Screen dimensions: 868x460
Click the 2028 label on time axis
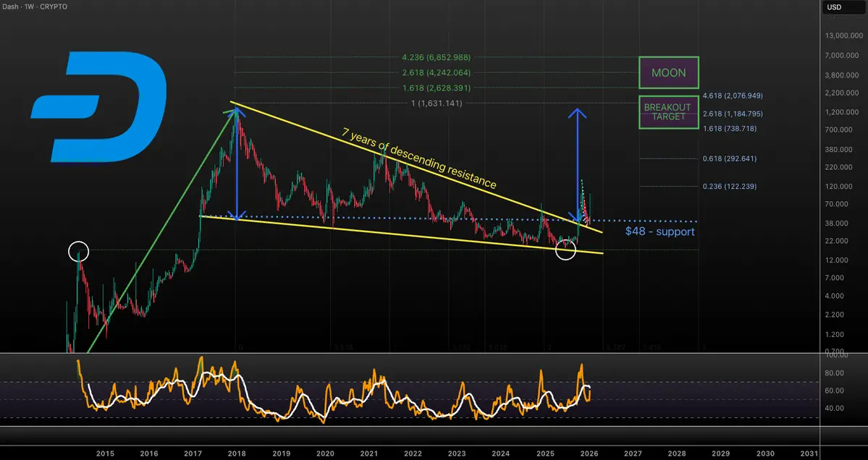[677, 453]
